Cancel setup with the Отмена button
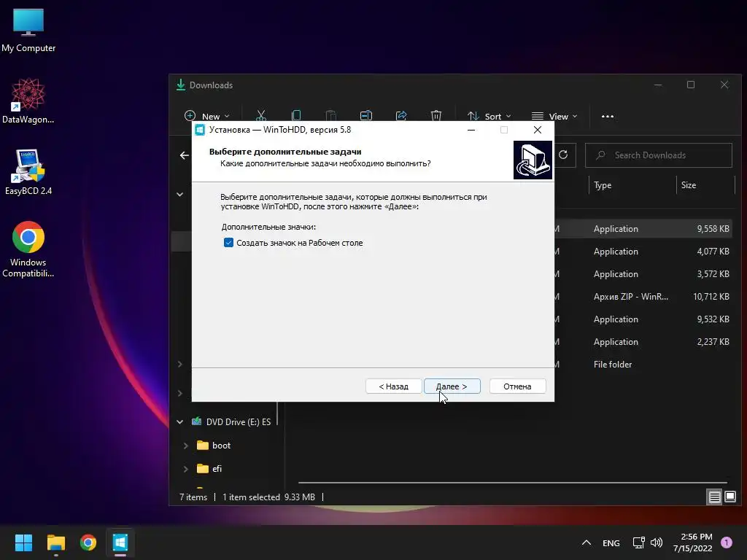Image resolution: width=747 pixels, height=560 pixels. click(x=517, y=386)
